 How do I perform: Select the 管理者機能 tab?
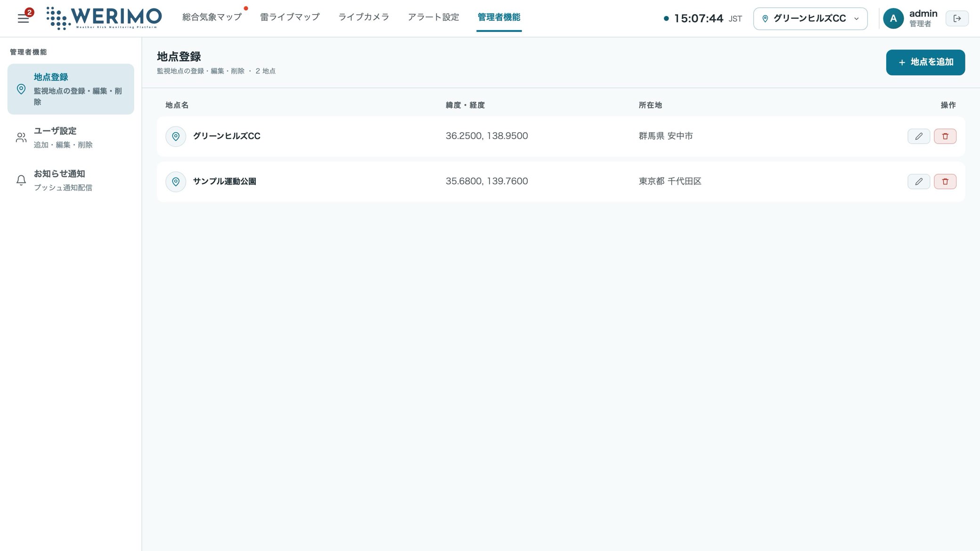coord(499,17)
